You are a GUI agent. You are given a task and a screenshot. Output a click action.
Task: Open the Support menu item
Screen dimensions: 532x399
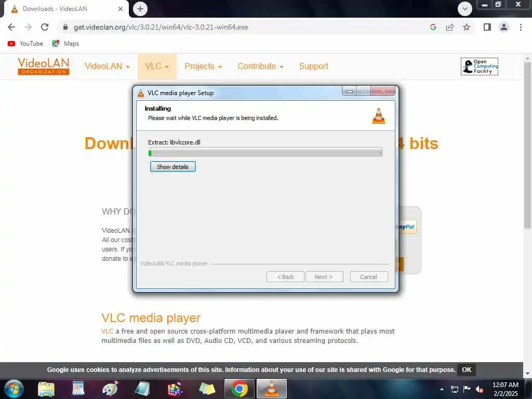click(313, 66)
